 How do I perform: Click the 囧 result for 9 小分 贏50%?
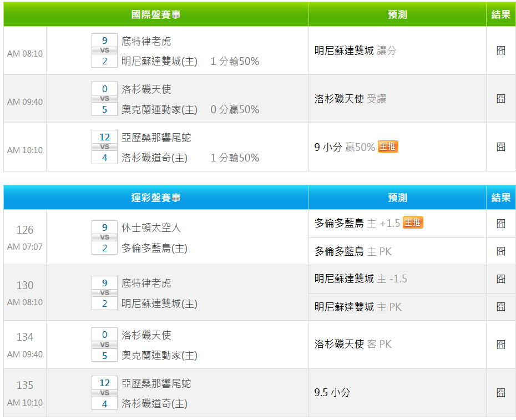point(501,147)
